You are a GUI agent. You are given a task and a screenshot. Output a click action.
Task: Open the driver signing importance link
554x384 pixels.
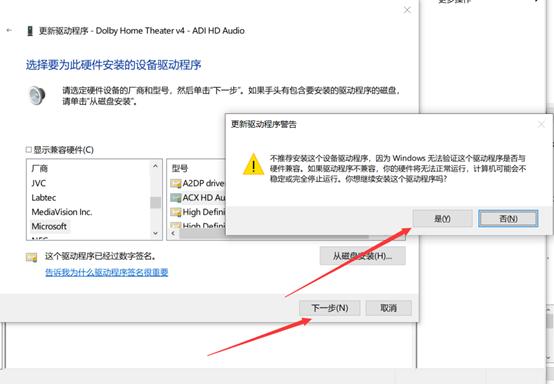click(107, 272)
